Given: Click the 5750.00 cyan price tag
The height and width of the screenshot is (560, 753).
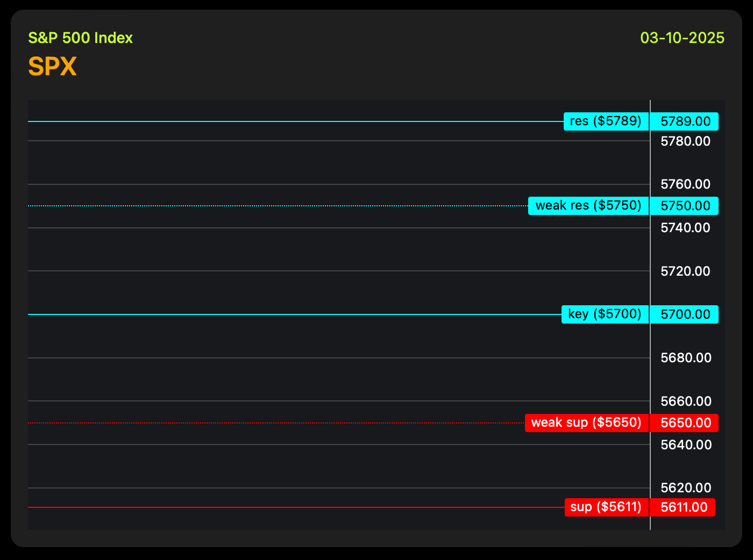Looking at the screenshot, I should pos(685,206).
